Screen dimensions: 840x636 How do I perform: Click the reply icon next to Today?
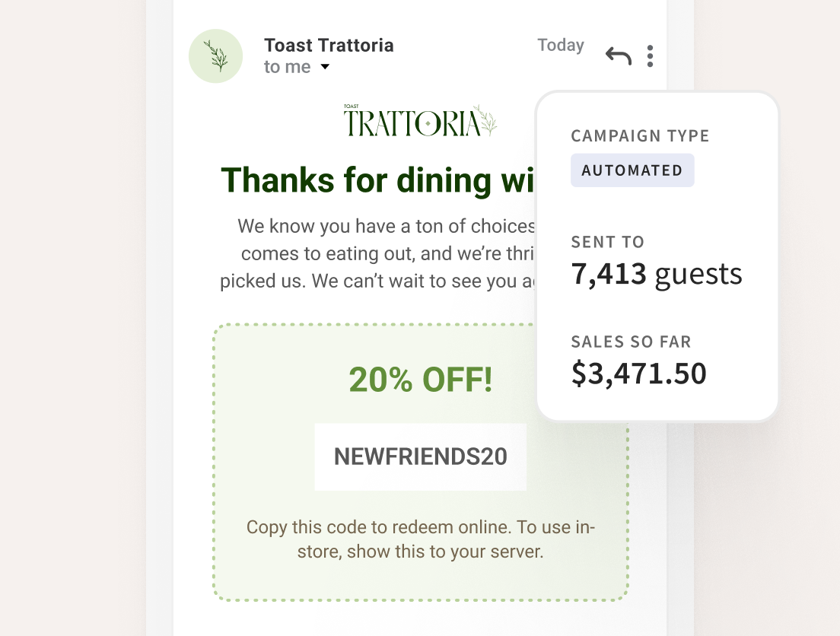point(618,56)
